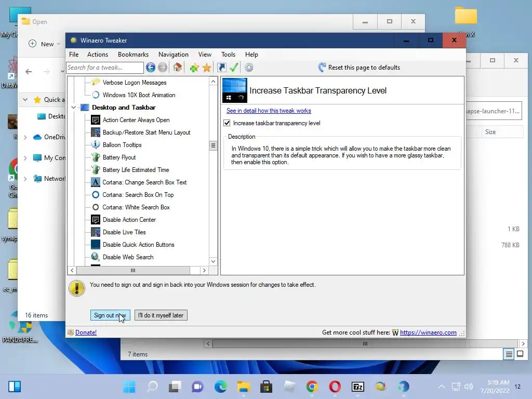Select Backup/Restore Start Menu Layout tweak

(x=146, y=132)
